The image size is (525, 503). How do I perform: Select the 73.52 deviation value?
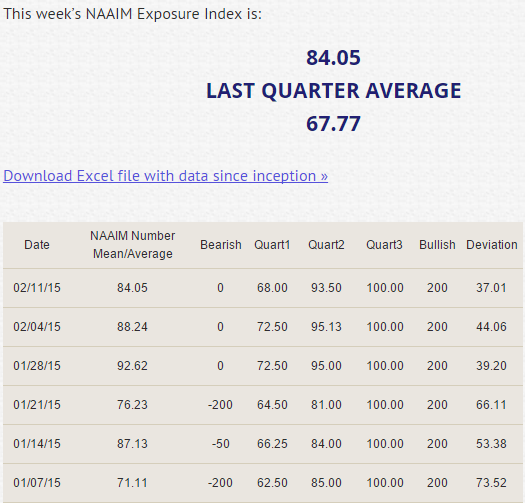(491, 483)
